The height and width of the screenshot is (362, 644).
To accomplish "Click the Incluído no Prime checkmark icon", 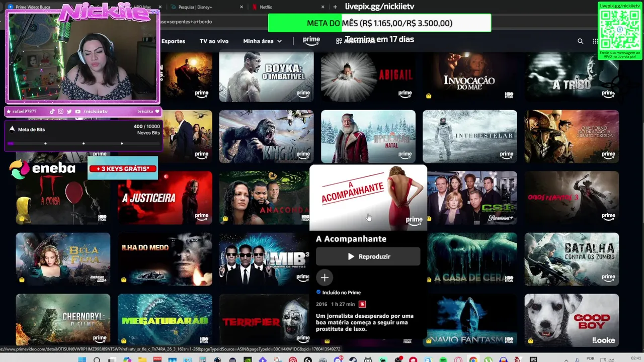I will (318, 292).
